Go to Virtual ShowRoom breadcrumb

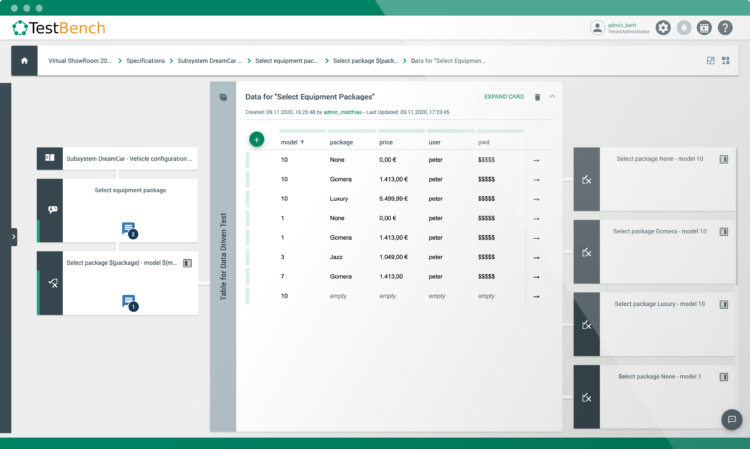(x=79, y=61)
